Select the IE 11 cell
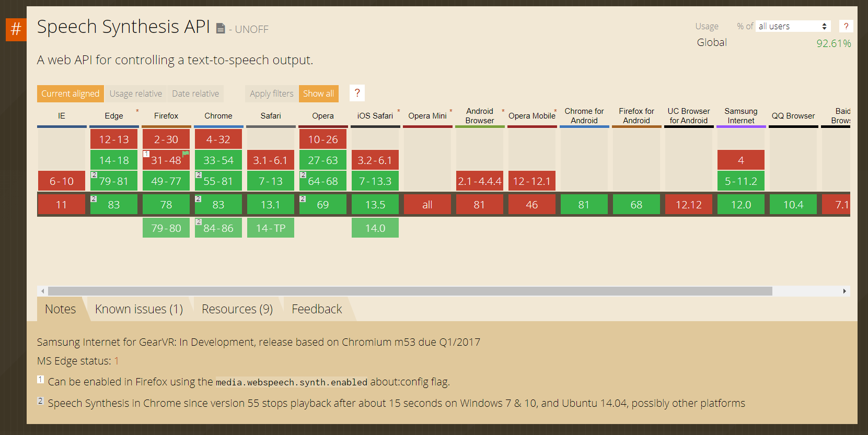This screenshot has height=435, width=868. point(62,204)
